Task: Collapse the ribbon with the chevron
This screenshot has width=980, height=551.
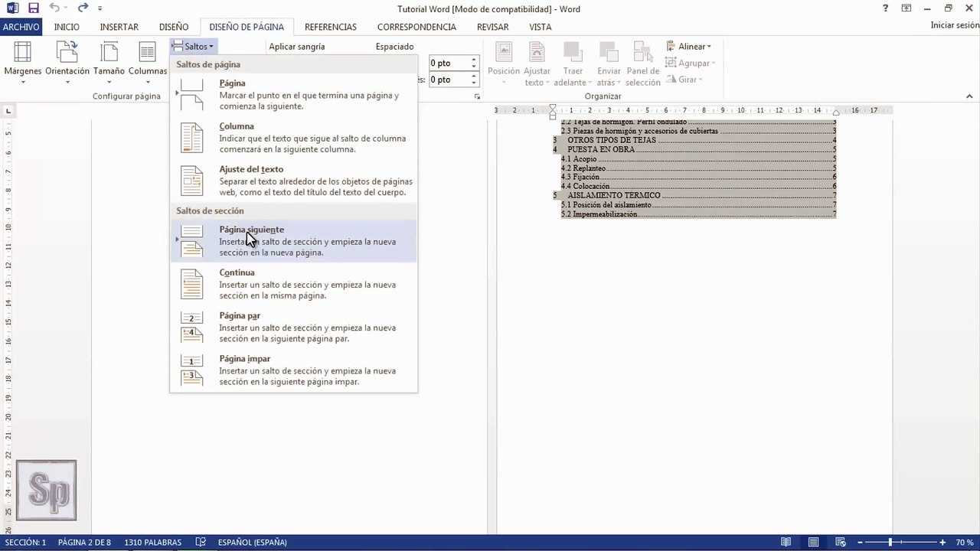Action: point(969,96)
